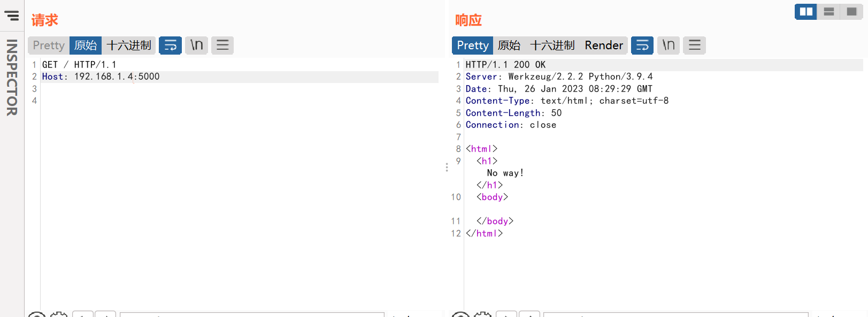Toggle word wrap in response panel
The image size is (868, 317).
point(642,46)
